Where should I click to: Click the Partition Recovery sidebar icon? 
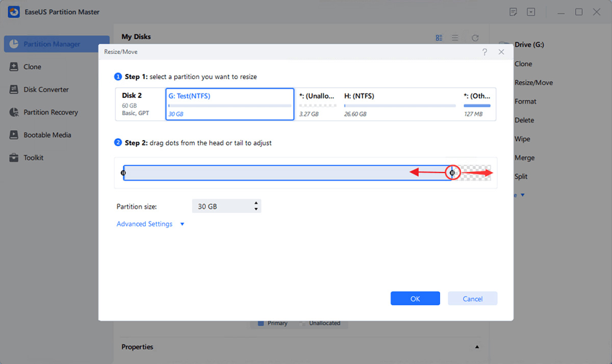coord(14,112)
